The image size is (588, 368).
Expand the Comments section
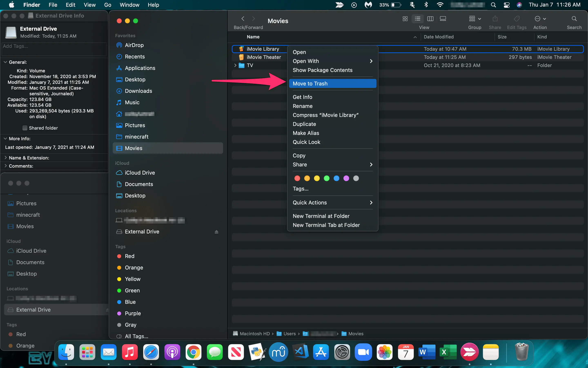pyautogui.click(x=5, y=166)
